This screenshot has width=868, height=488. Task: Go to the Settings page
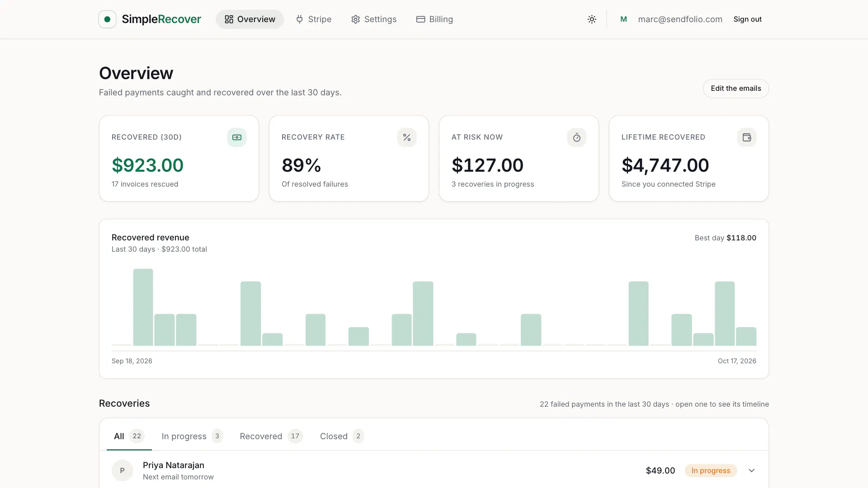click(x=374, y=19)
